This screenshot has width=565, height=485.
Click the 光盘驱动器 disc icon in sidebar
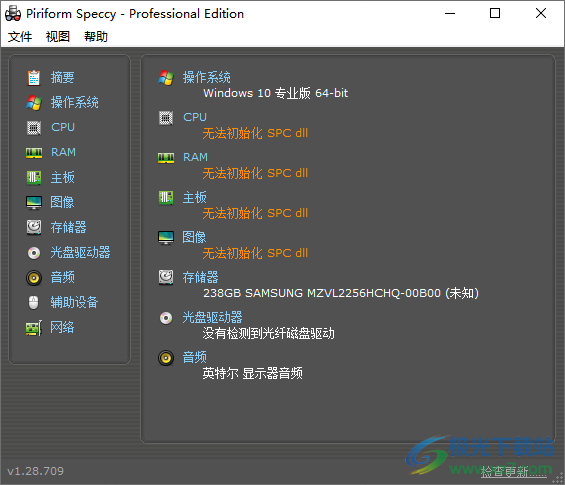(34, 253)
